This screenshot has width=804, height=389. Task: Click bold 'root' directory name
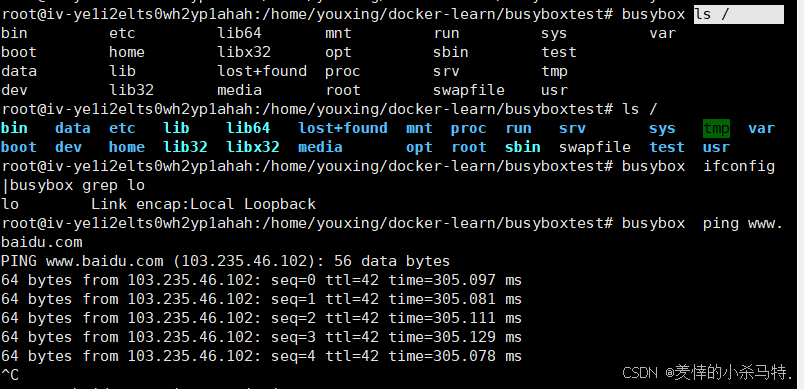click(x=469, y=147)
